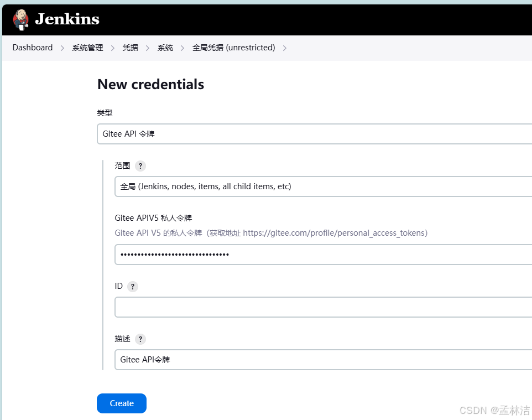This screenshot has width=532, height=420.
Task: Focus the empty ID input field
Action: pos(324,307)
